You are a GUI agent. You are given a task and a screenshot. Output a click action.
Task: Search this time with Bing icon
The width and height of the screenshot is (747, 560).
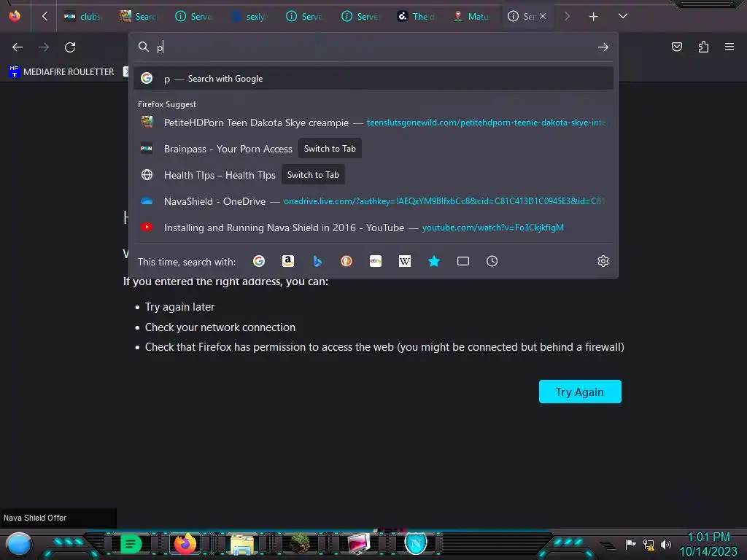(x=317, y=261)
